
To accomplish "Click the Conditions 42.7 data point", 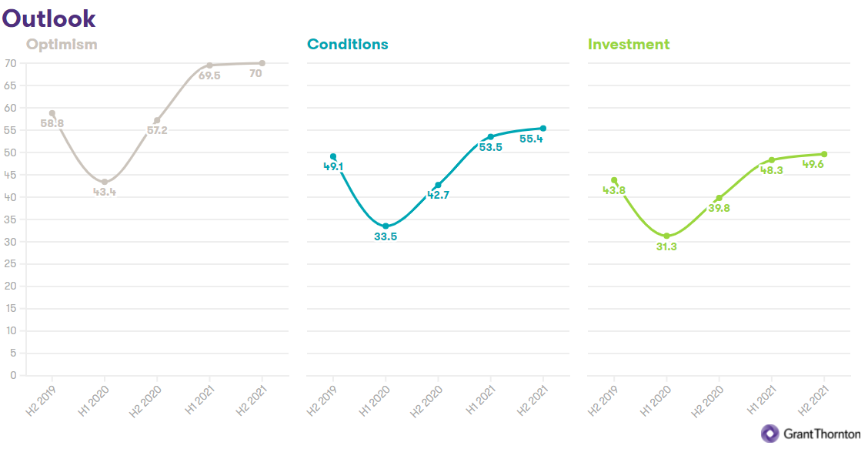I will pyautogui.click(x=438, y=185).
